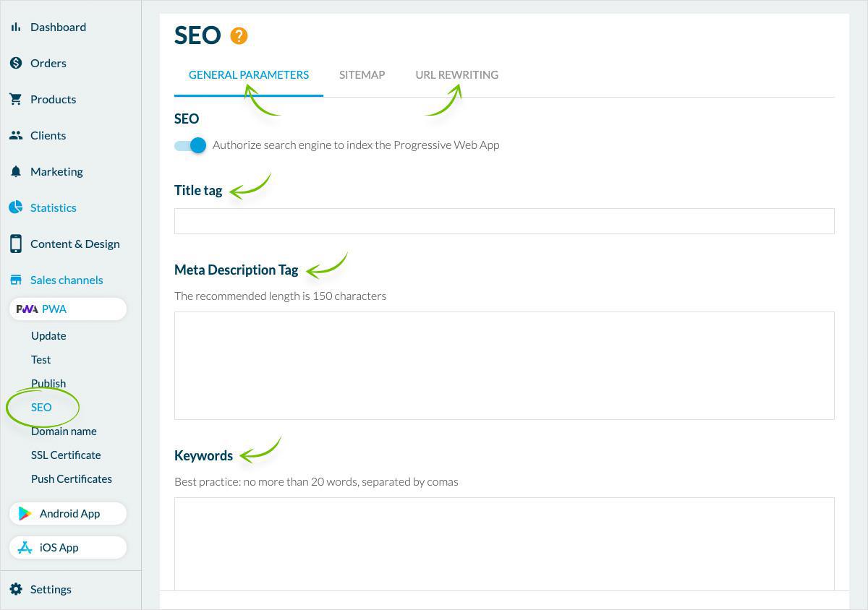Expand the Android App channel

tap(69, 513)
